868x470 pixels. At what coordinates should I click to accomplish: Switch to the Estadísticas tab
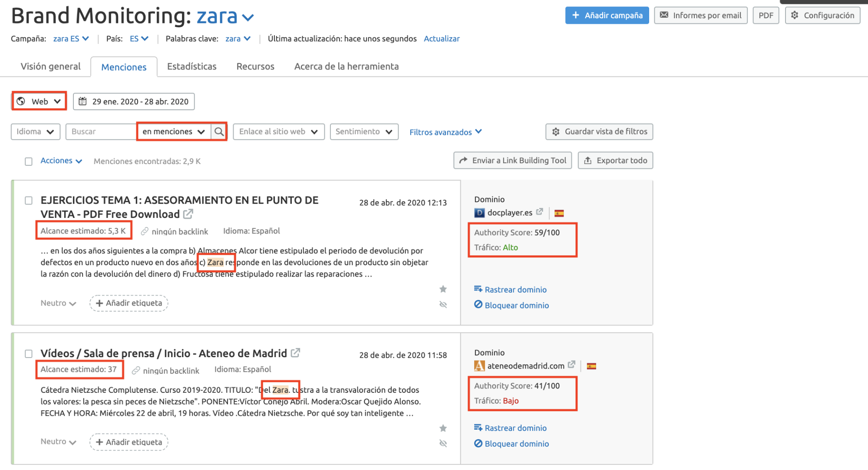(191, 66)
